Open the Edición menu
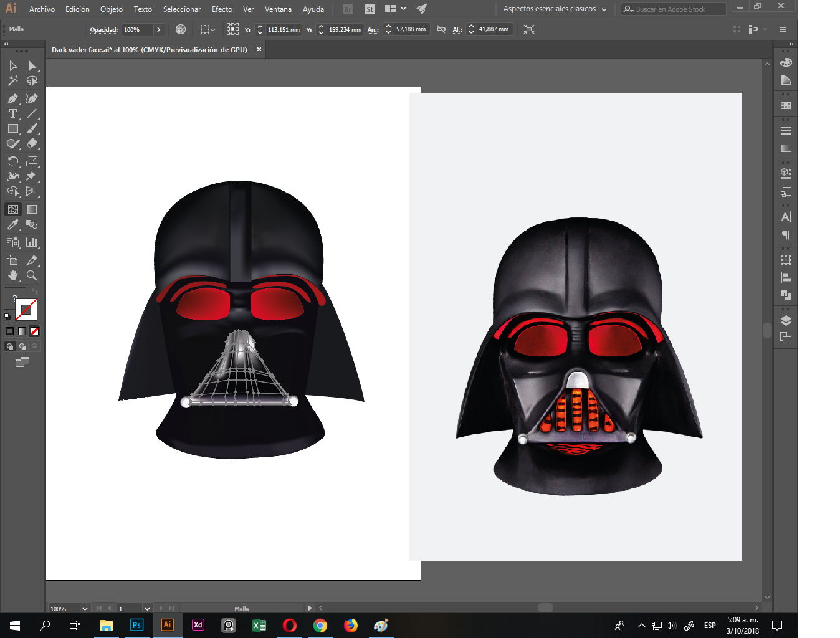 pos(77,9)
